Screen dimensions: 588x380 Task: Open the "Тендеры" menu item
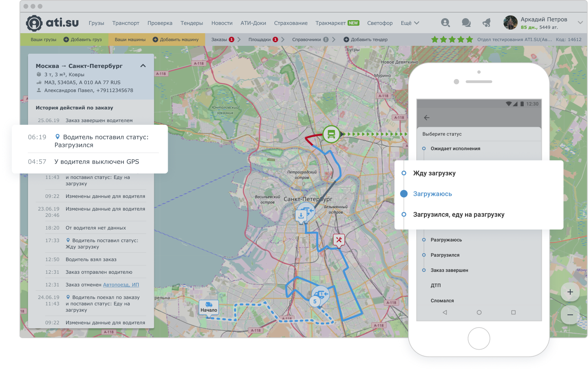pos(192,23)
